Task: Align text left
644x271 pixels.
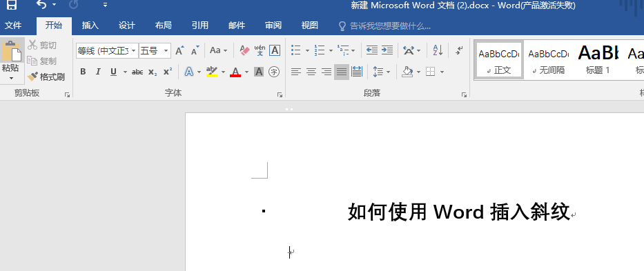Action: point(295,72)
